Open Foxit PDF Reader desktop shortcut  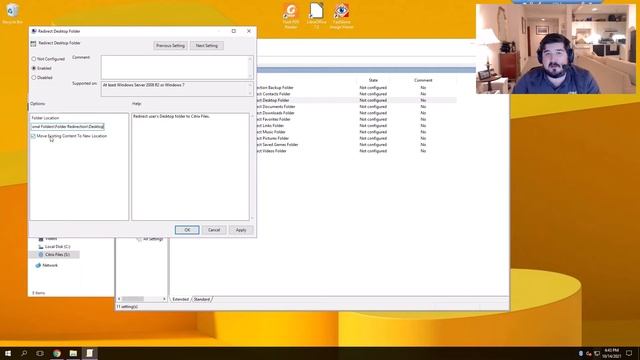291,16
